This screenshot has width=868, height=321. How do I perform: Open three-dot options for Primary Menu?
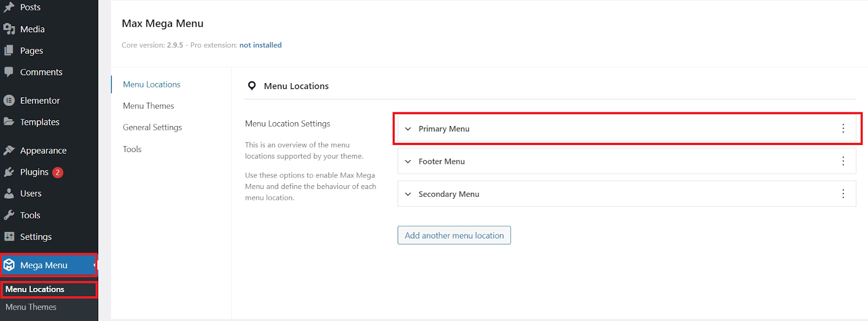[x=843, y=129]
